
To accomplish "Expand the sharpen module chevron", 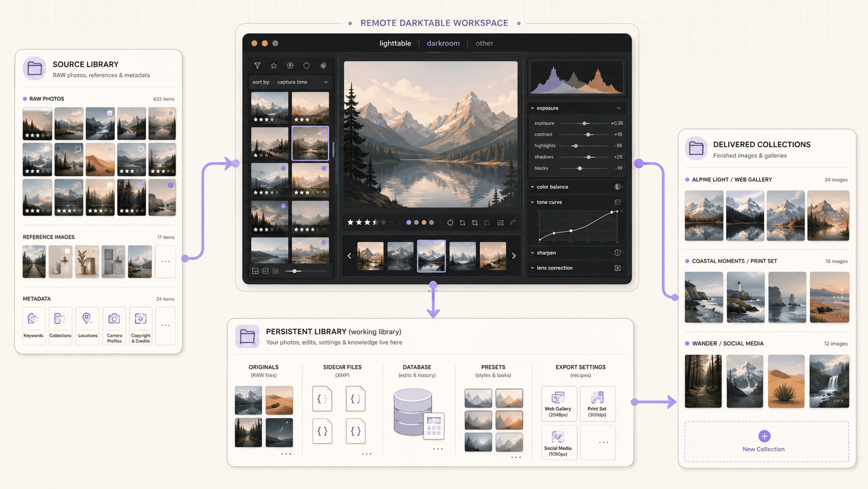I will [x=532, y=253].
